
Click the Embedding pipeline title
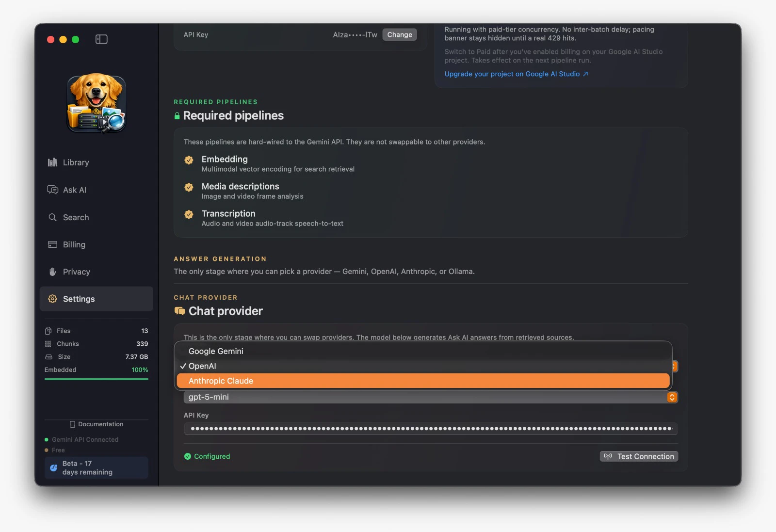pyautogui.click(x=225, y=159)
